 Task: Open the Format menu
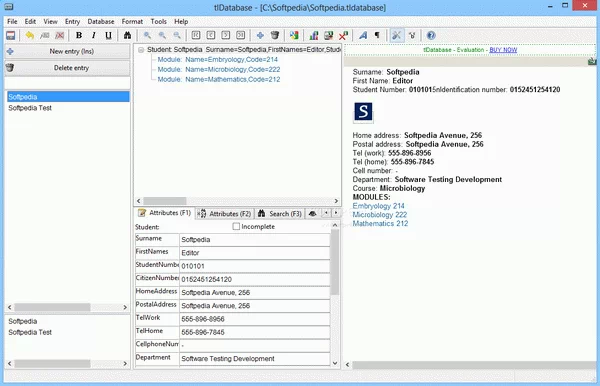point(132,21)
